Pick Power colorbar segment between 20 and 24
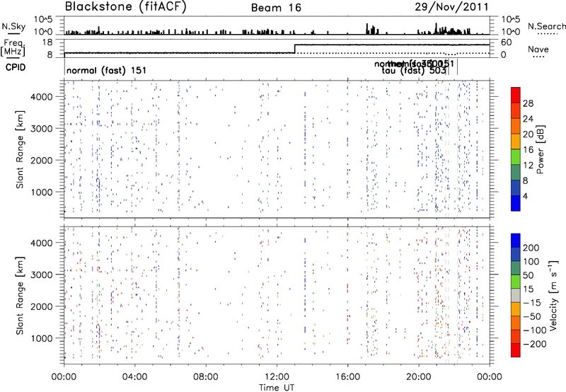The image size is (566, 392). coord(516,126)
